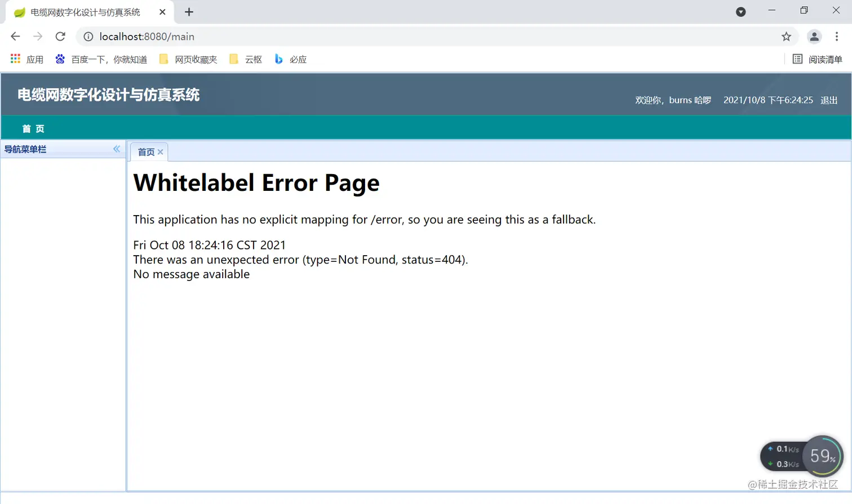Open the 必应 Bing bookmark
Screen dimensions: 852x504
(x=291, y=59)
